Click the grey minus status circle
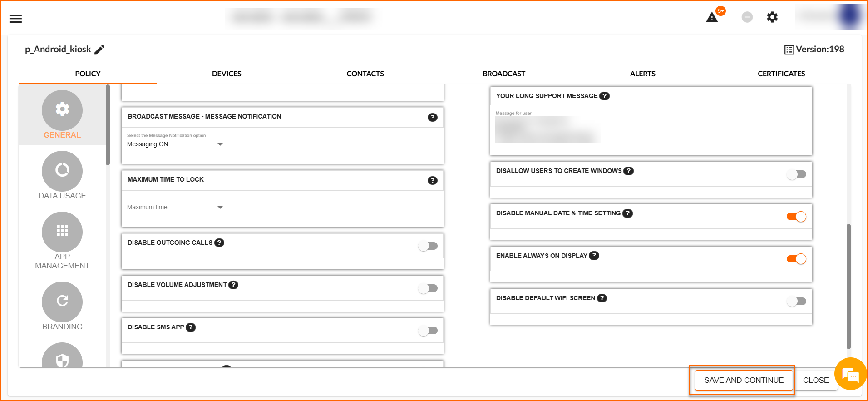Viewport: 868px width, 401px height. coord(747,17)
